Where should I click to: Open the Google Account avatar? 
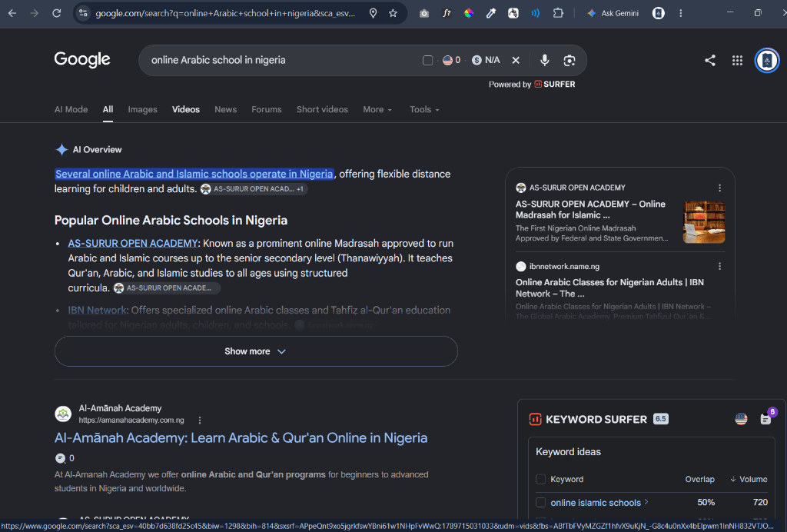[x=767, y=60]
